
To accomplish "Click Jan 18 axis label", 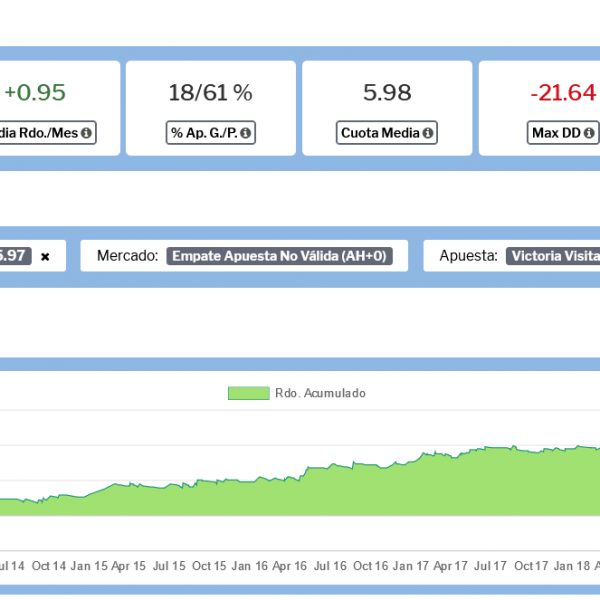I will 572,566.
